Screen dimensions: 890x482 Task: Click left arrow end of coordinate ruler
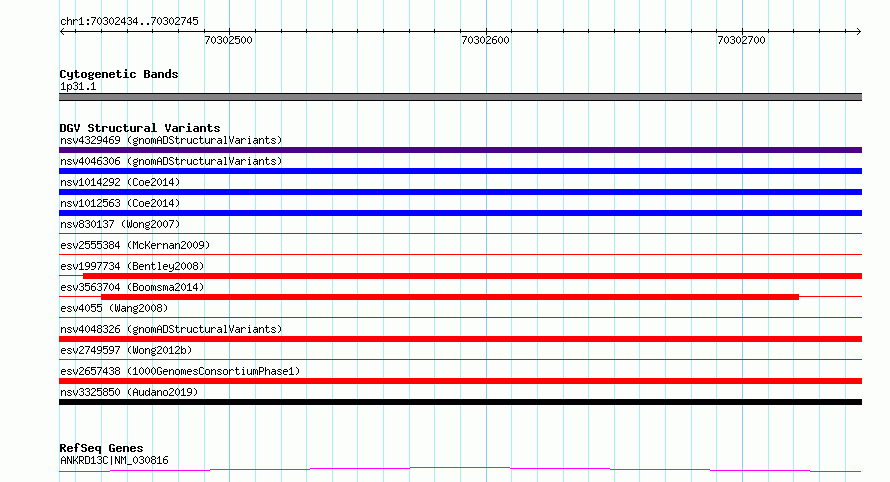[x=62, y=31]
